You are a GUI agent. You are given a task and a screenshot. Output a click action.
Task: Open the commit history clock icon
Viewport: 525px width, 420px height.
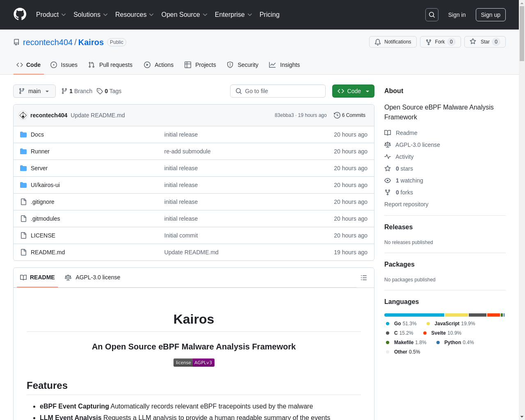[337, 115]
